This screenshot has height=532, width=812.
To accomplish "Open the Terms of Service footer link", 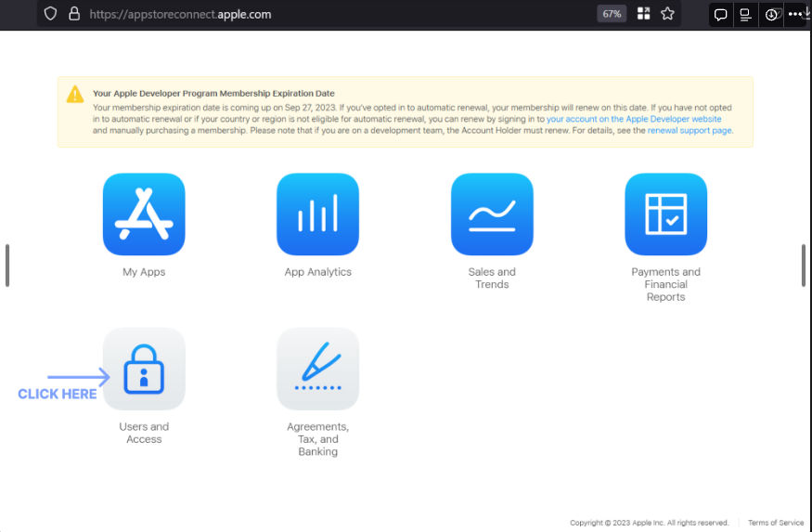I will pyautogui.click(x=776, y=523).
